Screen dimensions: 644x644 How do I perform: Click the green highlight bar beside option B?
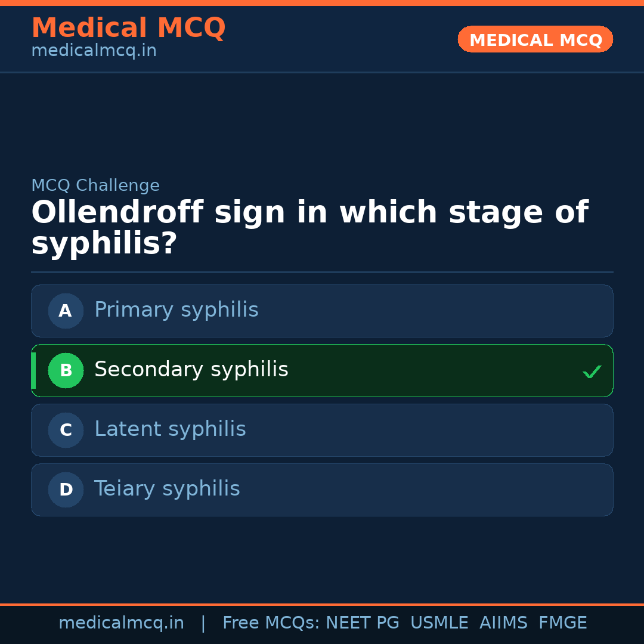[x=33, y=370]
